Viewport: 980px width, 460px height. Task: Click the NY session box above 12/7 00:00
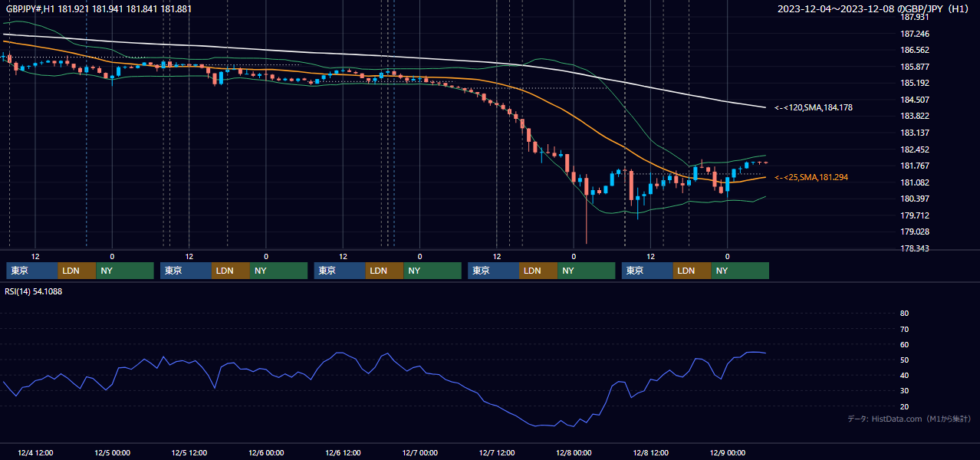point(432,271)
